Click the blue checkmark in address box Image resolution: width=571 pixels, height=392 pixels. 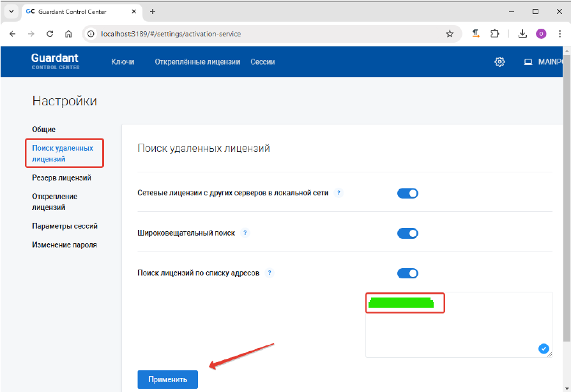pos(544,349)
